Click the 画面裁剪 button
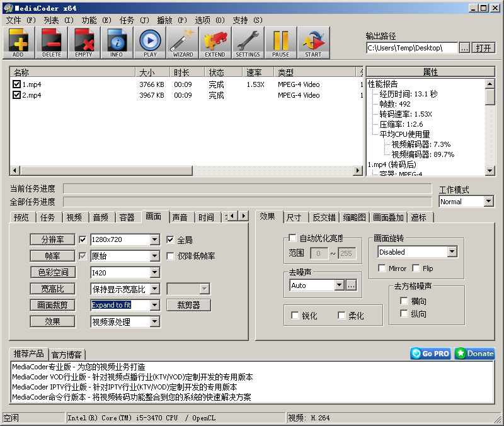The image size is (504, 426). 53,305
